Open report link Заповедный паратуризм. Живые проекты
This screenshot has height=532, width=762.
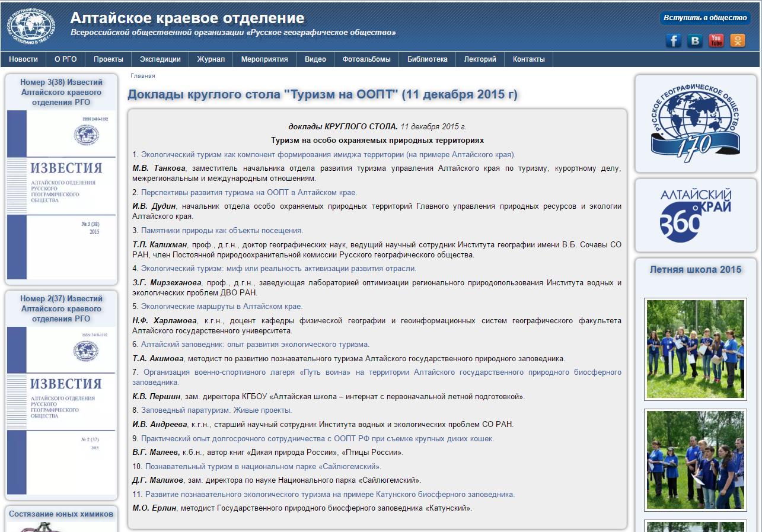[x=216, y=410]
